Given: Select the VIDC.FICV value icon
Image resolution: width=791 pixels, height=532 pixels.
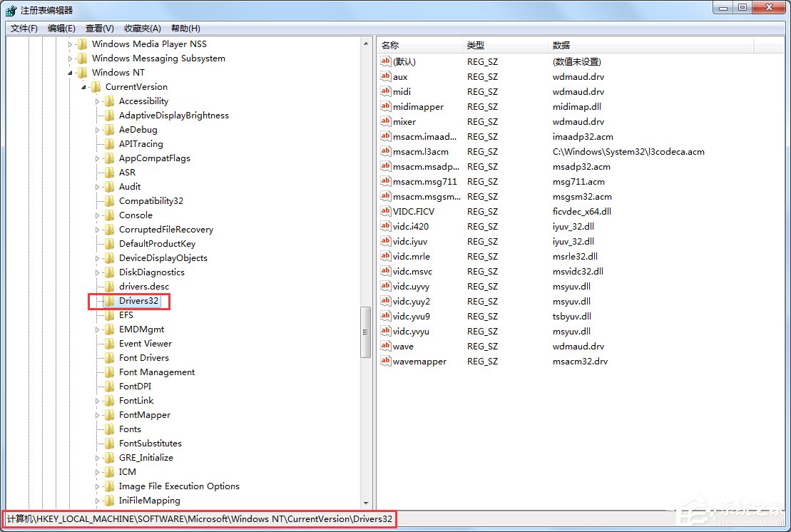Looking at the screenshot, I should (385, 211).
